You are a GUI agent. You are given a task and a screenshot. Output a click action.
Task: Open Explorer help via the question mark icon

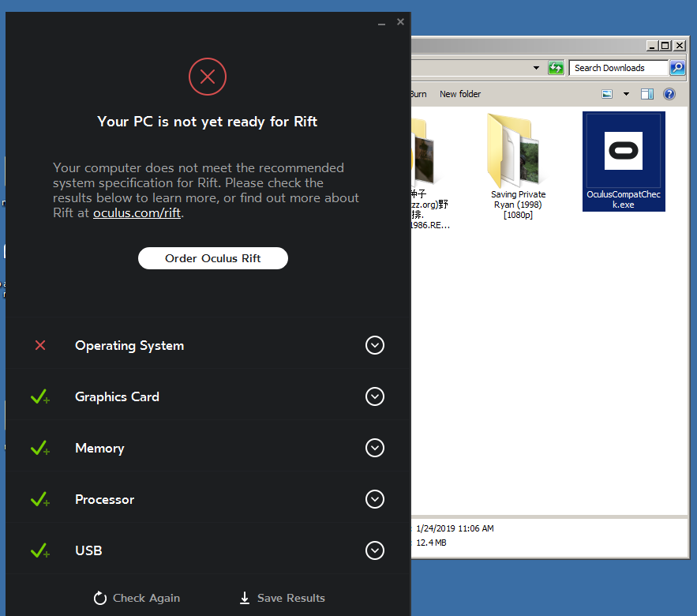669,94
